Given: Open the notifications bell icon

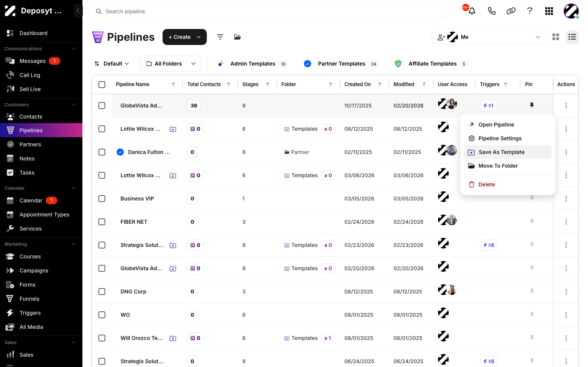Looking at the screenshot, I should pyautogui.click(x=472, y=11).
